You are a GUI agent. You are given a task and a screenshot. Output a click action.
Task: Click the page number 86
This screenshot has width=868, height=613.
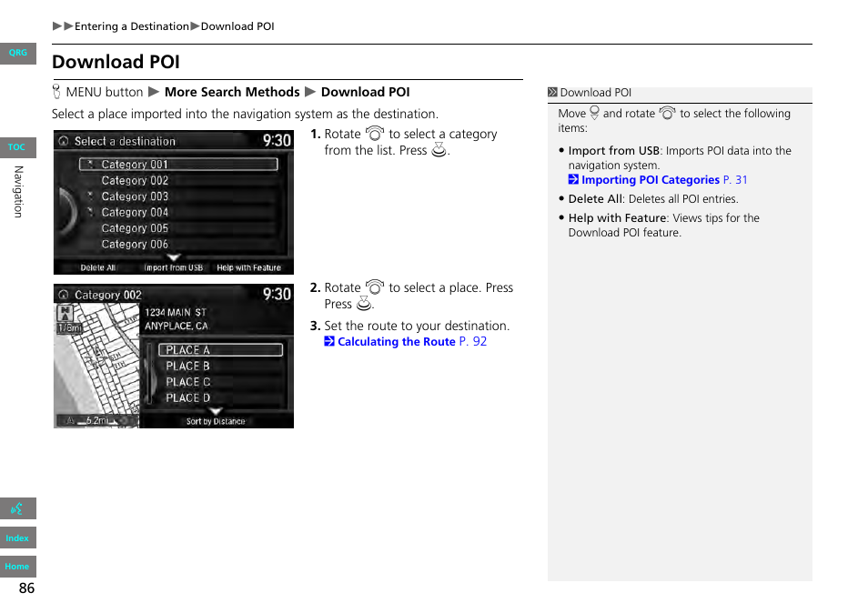tap(26, 588)
